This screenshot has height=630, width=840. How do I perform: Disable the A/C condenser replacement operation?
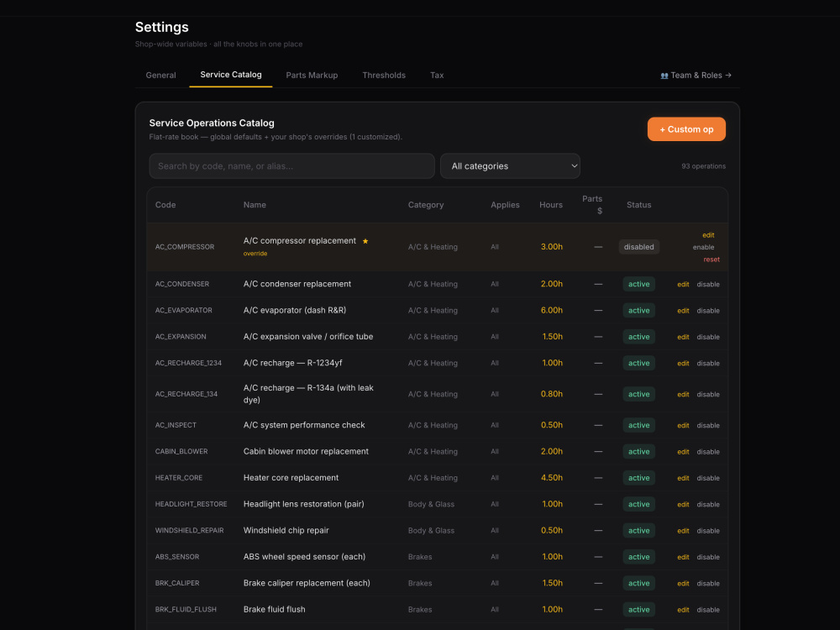(707, 285)
